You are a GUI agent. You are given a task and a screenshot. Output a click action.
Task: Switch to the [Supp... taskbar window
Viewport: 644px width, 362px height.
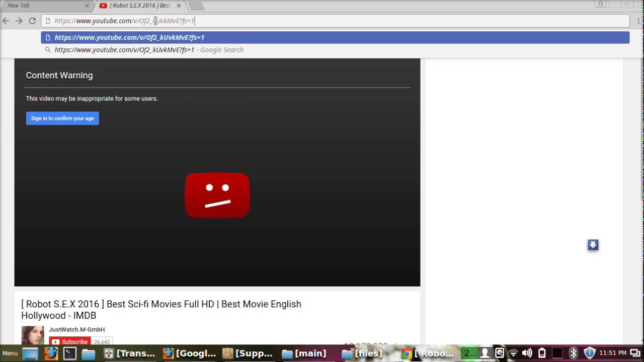(248, 353)
